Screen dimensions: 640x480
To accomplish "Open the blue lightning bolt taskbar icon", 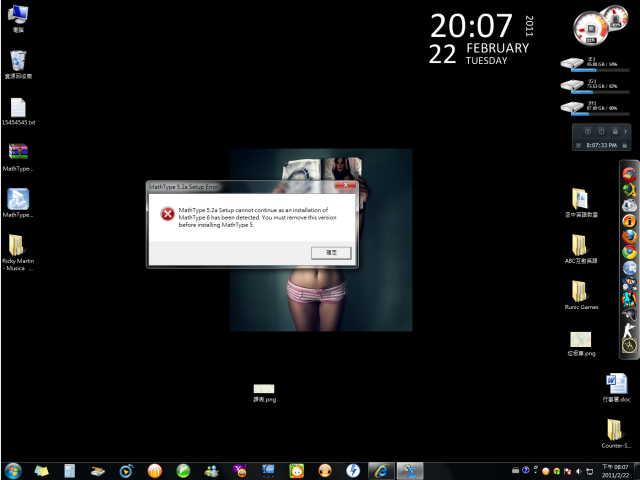I will coord(353,471).
